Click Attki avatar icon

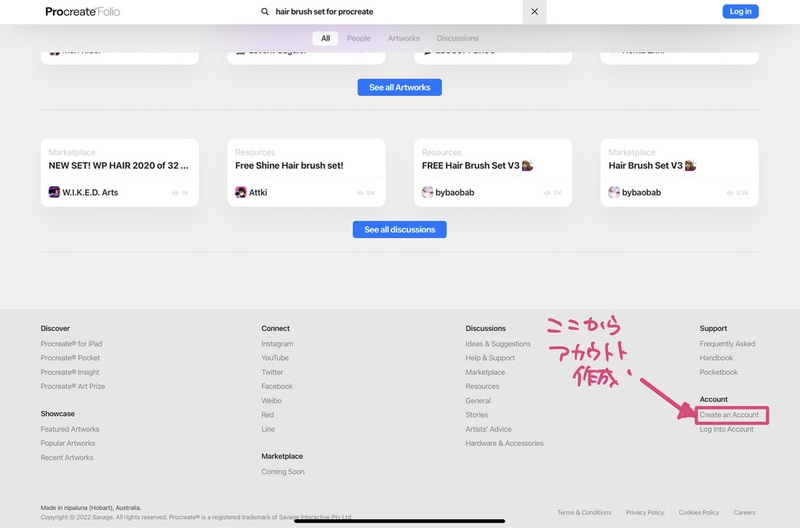point(241,192)
